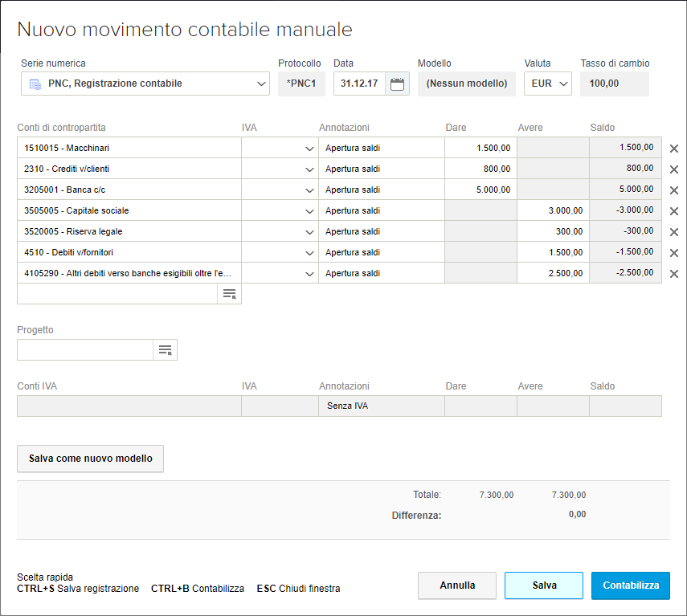
Task: Cancel with the Annulla button
Action: point(457,585)
